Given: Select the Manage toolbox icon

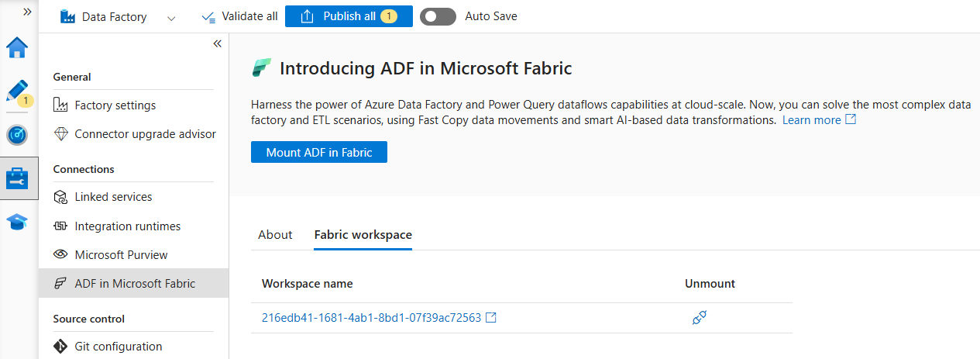Looking at the screenshot, I should (x=17, y=178).
